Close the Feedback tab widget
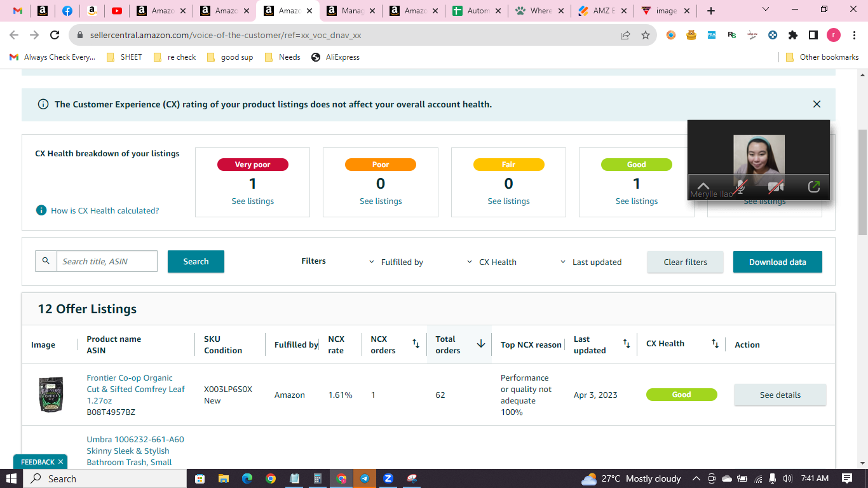The width and height of the screenshot is (868, 488). click(60, 462)
